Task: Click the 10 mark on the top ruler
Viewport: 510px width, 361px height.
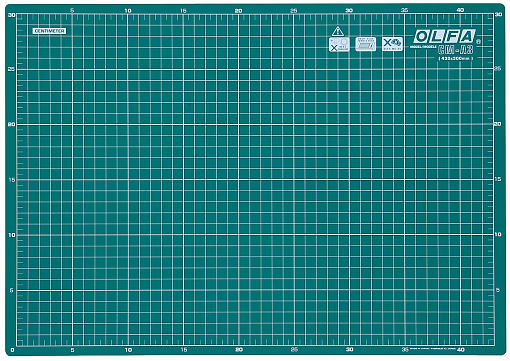Action: pos(128,11)
